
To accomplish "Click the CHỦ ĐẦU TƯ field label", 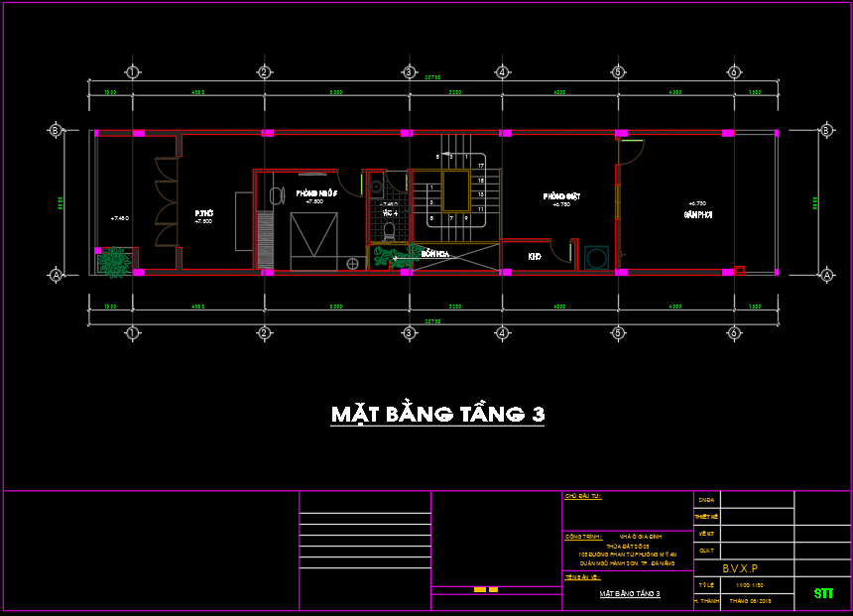I will coord(583,495).
